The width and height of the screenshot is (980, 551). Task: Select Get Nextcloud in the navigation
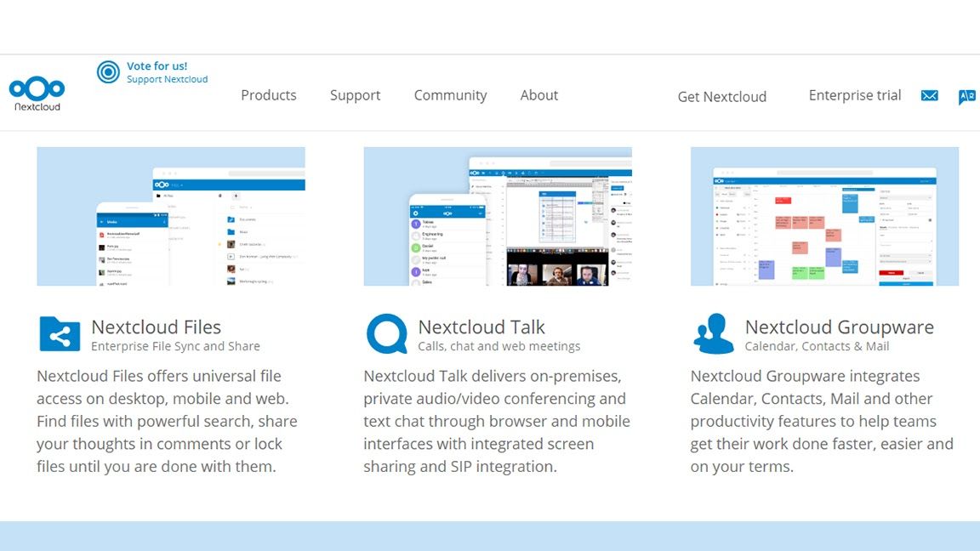(x=721, y=96)
